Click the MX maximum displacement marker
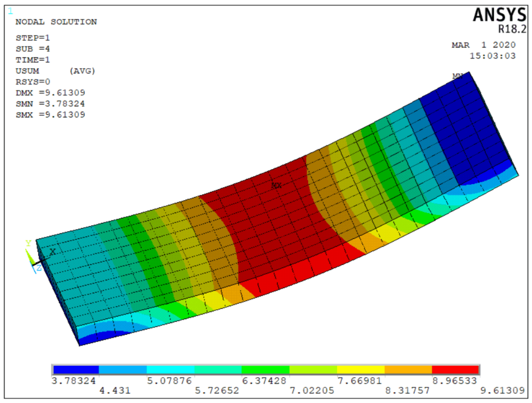The image size is (532, 403). point(276,185)
